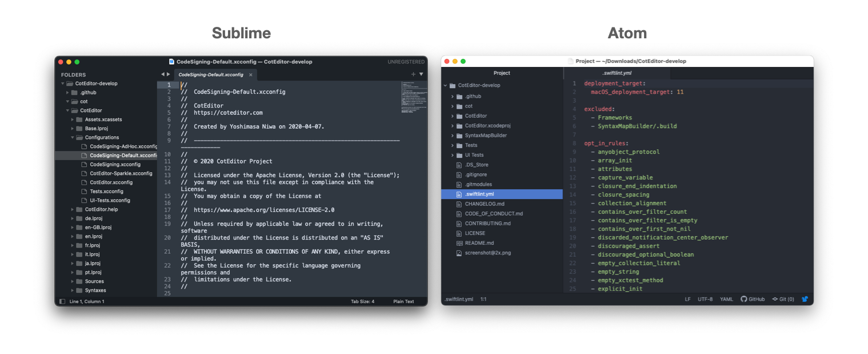
Task: Open the GitHub panel from Atom status bar
Action: pyautogui.click(x=753, y=299)
